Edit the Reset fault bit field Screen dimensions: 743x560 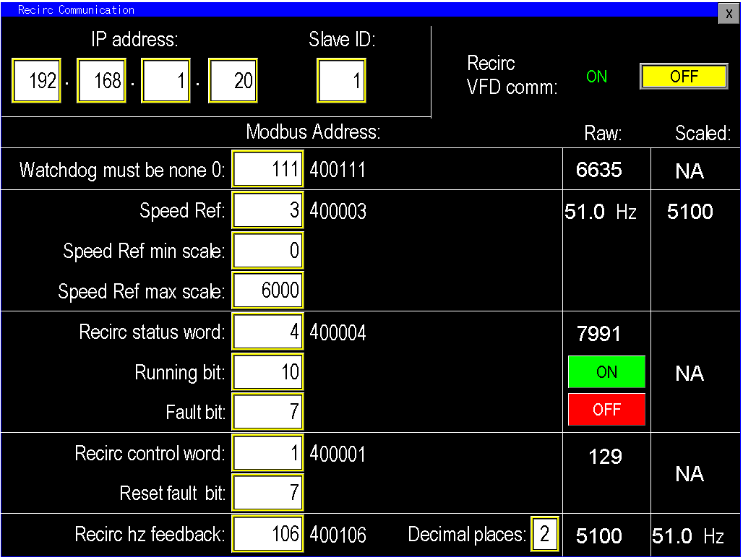(x=267, y=493)
